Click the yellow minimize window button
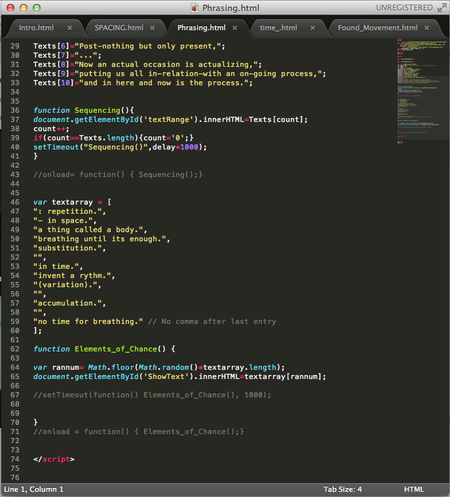 coord(24,8)
